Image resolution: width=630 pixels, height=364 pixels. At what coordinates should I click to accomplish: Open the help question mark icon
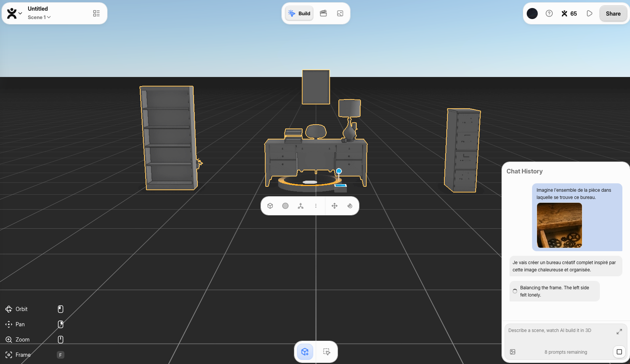[549, 13]
